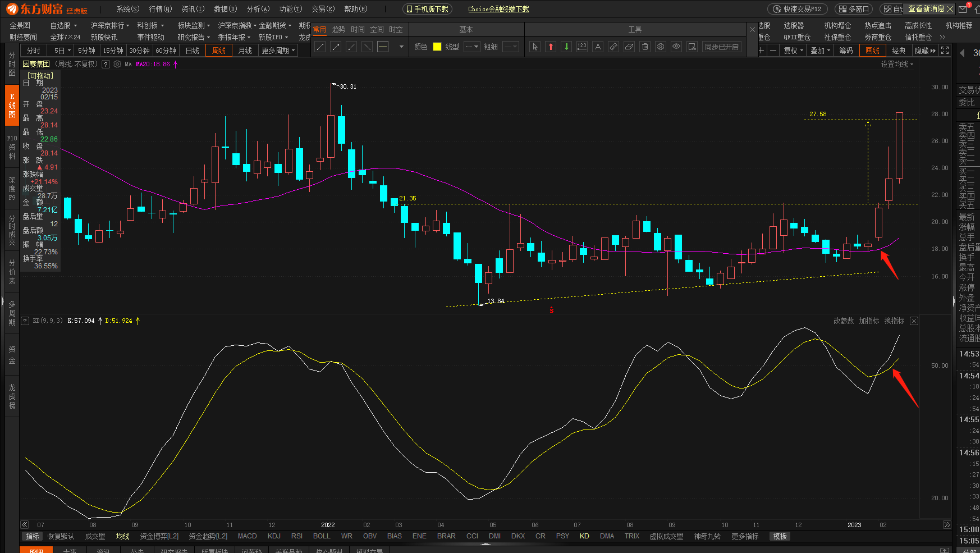
Task: Toggle the chip distribution button
Action: 846,51
